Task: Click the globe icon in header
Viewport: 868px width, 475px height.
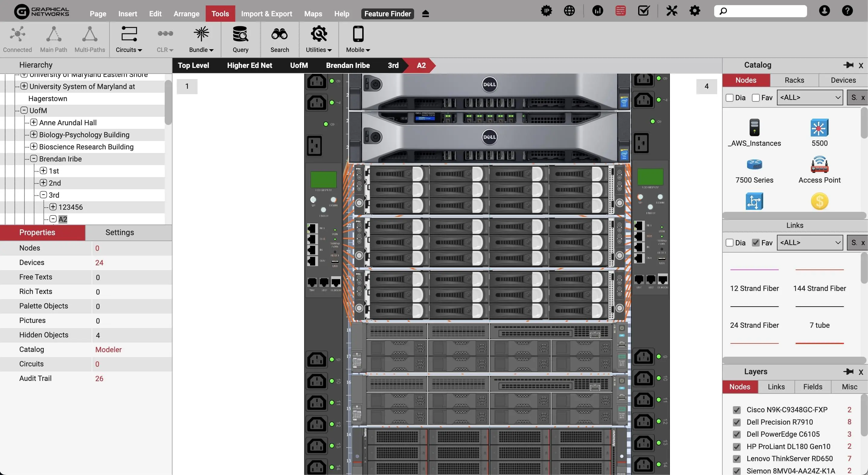Action: (x=569, y=11)
